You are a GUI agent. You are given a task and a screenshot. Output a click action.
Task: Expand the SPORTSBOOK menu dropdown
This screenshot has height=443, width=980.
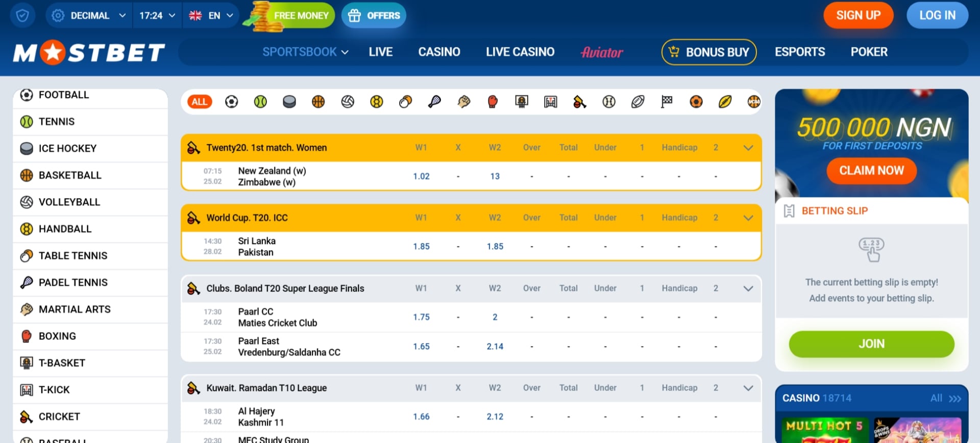point(305,52)
